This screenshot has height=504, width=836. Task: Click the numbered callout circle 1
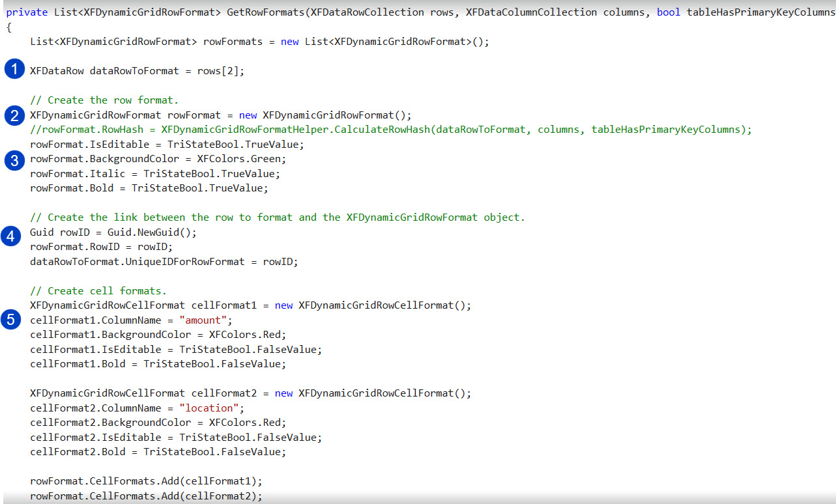pyautogui.click(x=14, y=69)
